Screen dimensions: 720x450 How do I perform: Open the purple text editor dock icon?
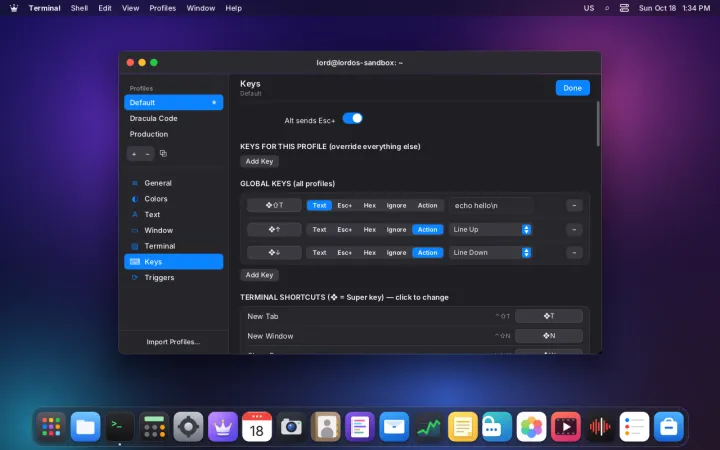click(360, 427)
